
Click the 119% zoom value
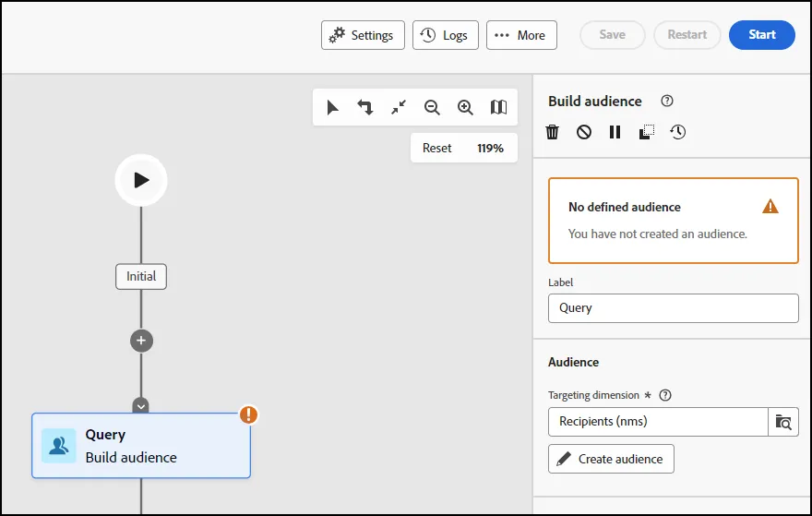point(490,149)
